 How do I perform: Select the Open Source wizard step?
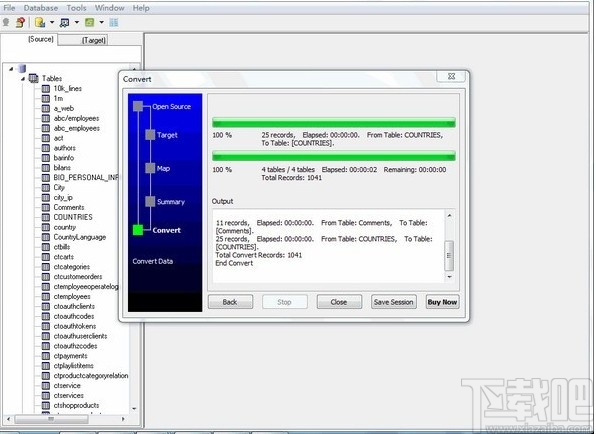171,106
